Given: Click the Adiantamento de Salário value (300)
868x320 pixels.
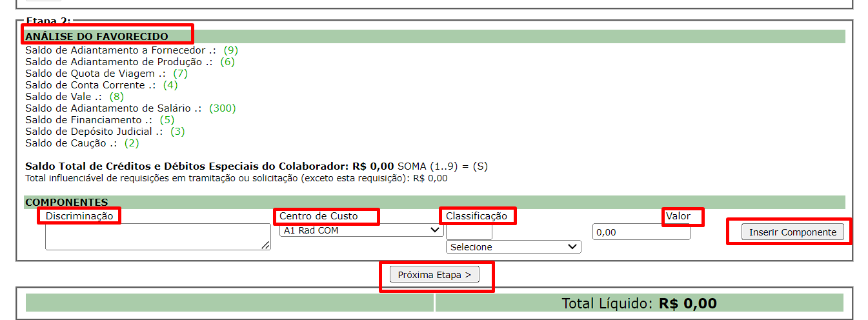Looking at the screenshot, I should pos(223,108).
